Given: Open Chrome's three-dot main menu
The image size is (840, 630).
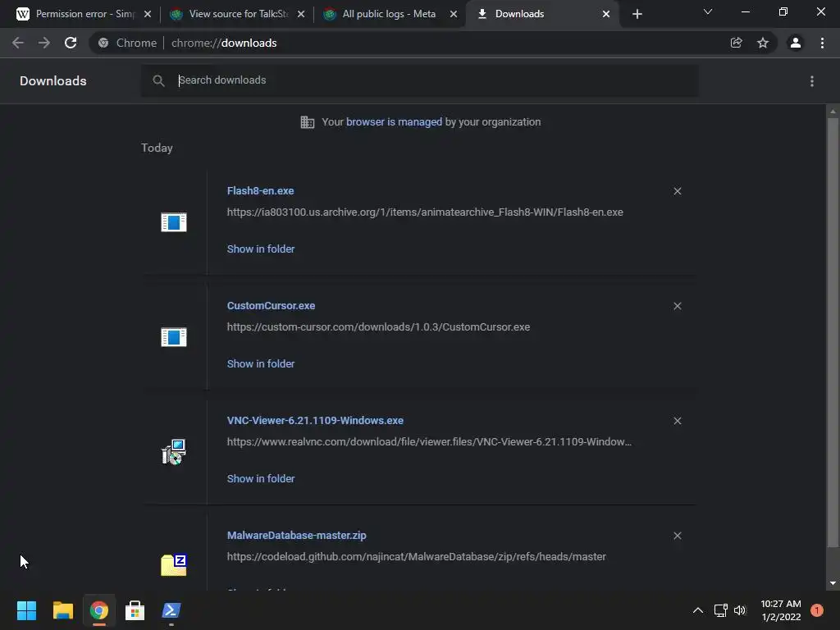Looking at the screenshot, I should [822, 43].
